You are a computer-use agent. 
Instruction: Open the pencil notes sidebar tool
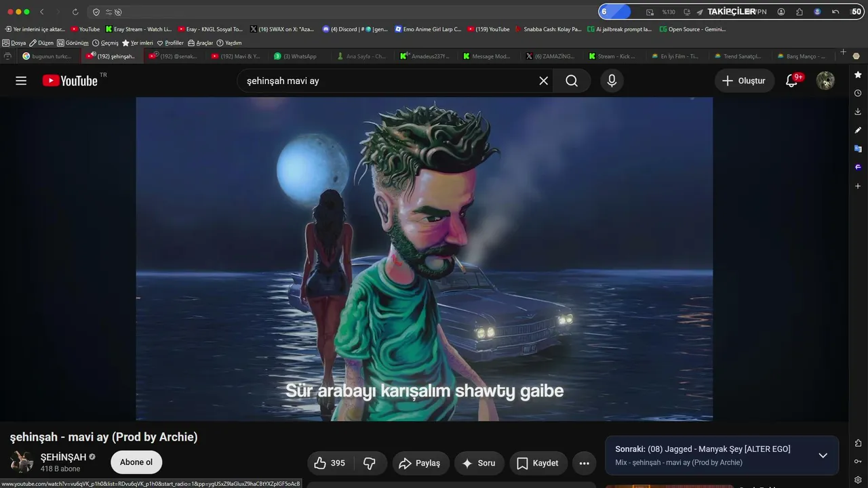click(858, 129)
